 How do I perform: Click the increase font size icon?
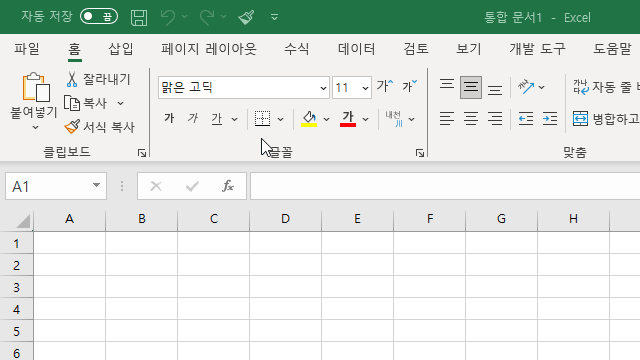[x=385, y=86]
